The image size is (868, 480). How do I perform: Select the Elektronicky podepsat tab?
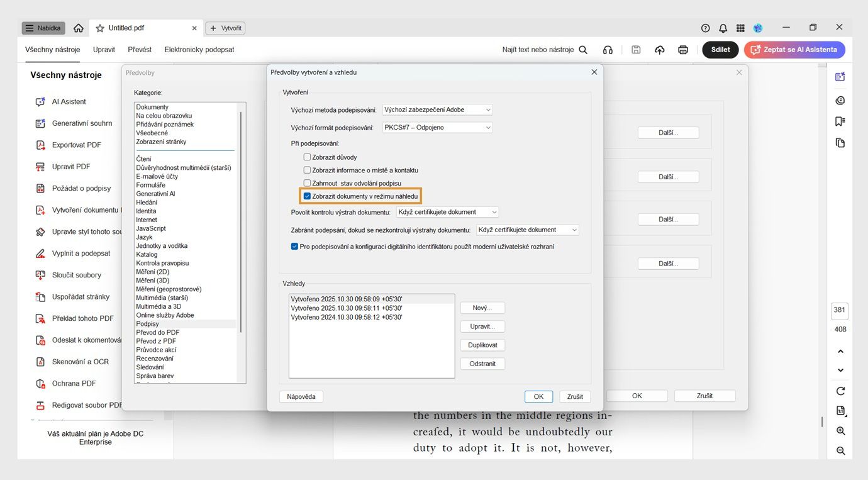tap(199, 50)
